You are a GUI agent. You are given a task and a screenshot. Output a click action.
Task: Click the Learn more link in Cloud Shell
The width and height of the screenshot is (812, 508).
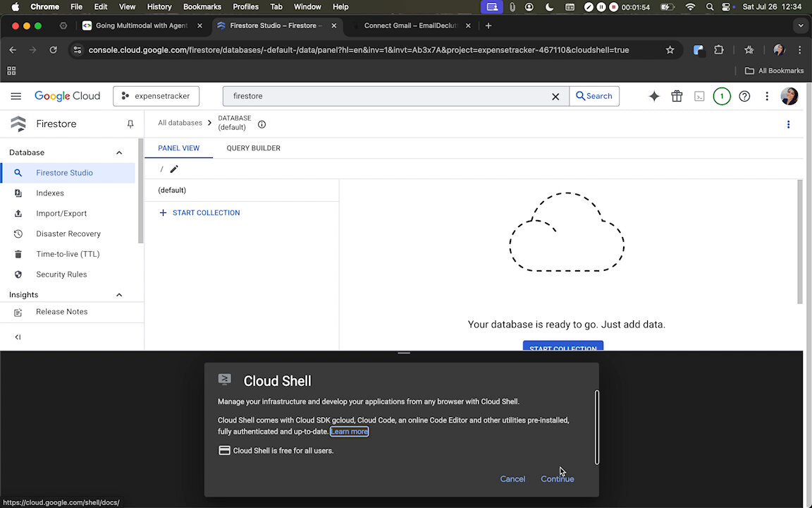(349, 431)
